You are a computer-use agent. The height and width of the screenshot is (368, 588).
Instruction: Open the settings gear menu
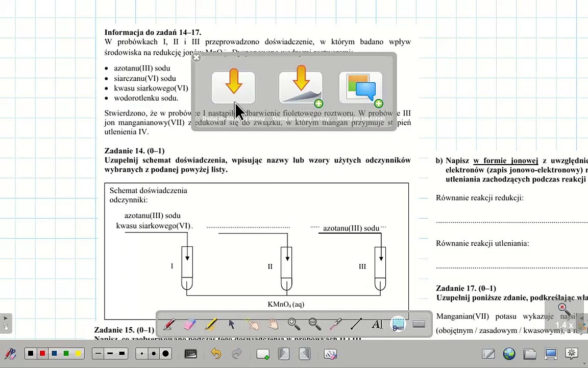572,354
